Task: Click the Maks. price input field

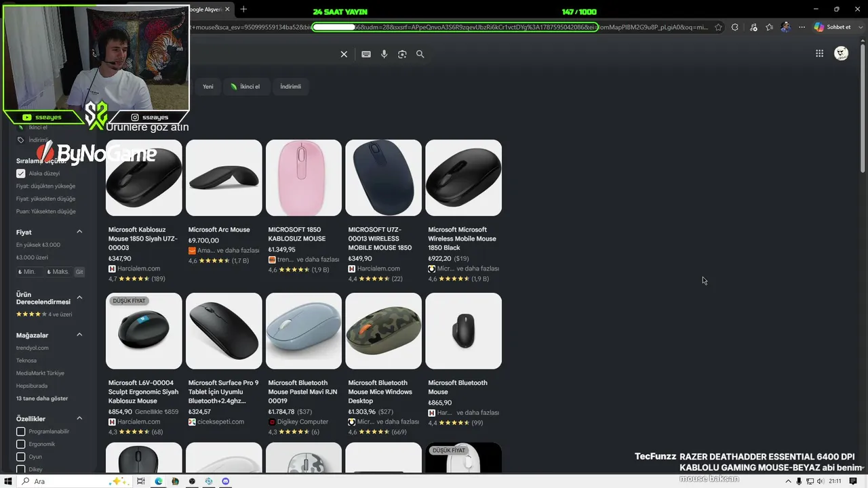Action: (58, 272)
